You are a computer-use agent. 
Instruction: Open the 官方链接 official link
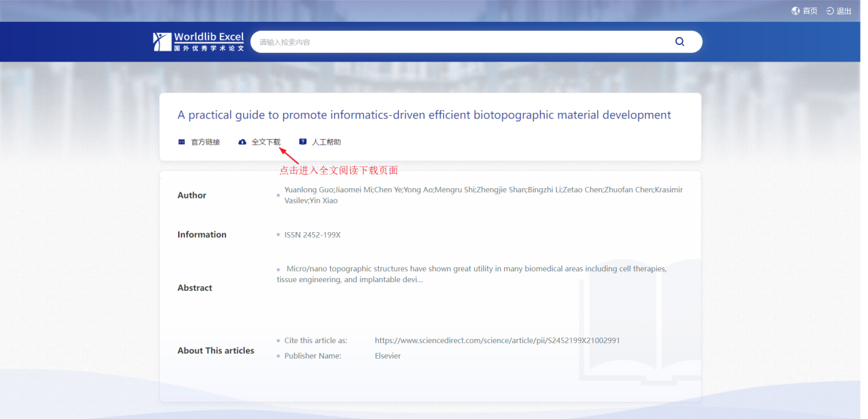[x=205, y=142]
